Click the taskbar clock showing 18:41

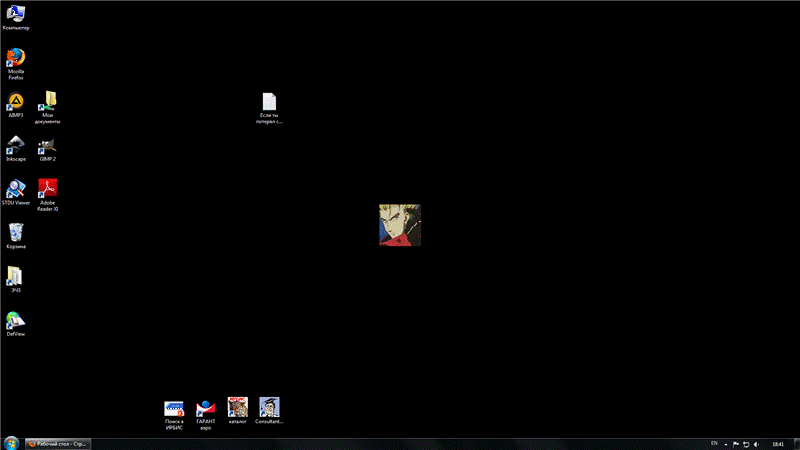pyautogui.click(x=778, y=444)
